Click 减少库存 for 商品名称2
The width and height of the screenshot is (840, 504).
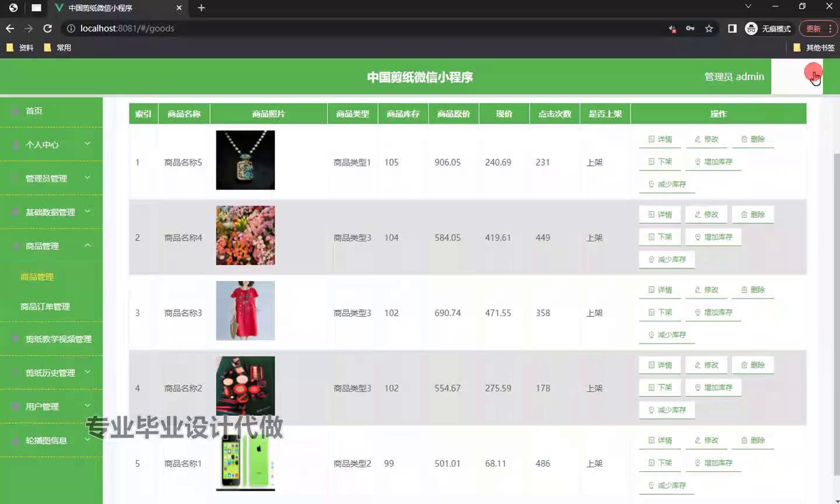click(667, 410)
